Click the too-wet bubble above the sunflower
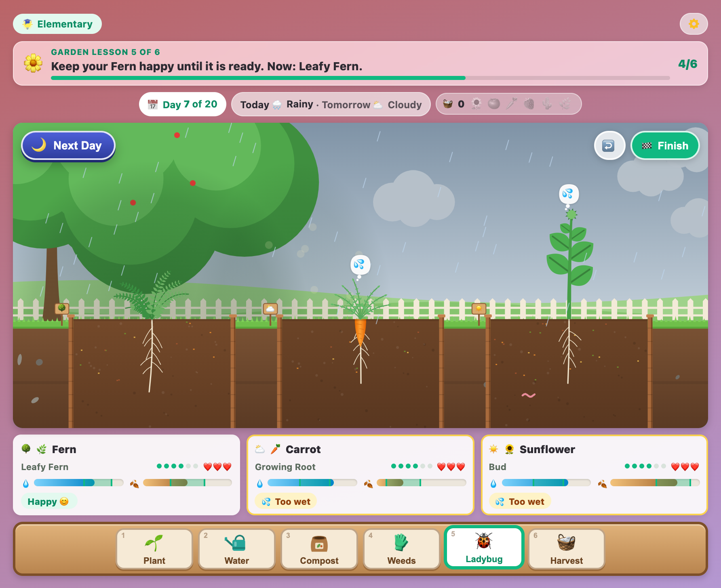Image resolution: width=721 pixels, height=588 pixels. [x=569, y=194]
